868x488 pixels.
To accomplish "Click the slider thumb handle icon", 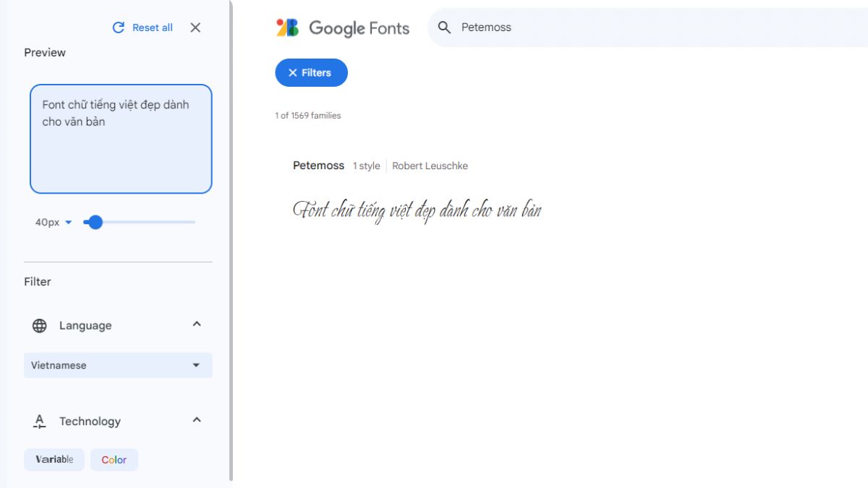I will tap(95, 222).
